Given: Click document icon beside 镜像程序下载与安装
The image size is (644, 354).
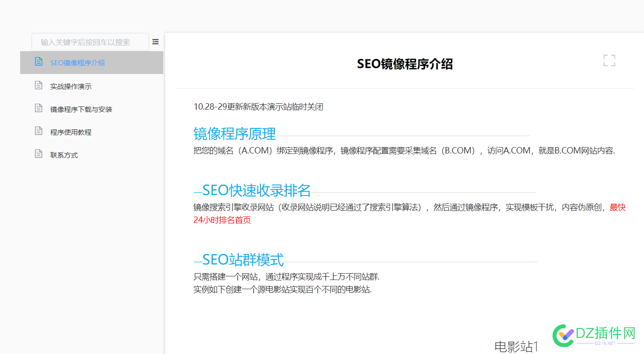Looking at the screenshot, I should [x=39, y=108].
